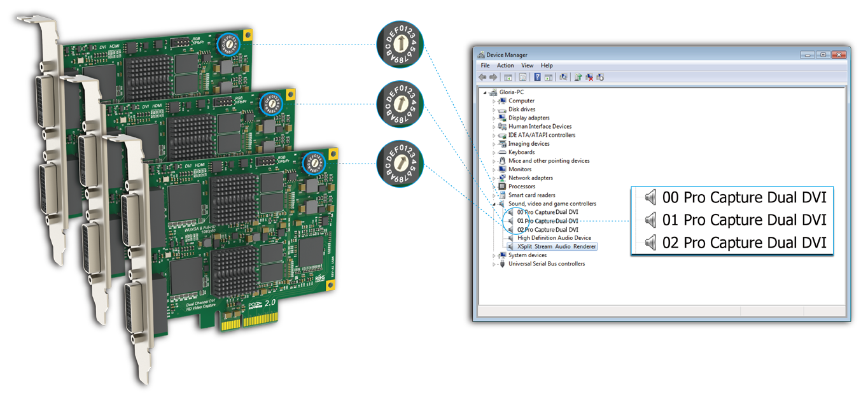
Task: Click the Processors chip icon
Action: point(503,186)
